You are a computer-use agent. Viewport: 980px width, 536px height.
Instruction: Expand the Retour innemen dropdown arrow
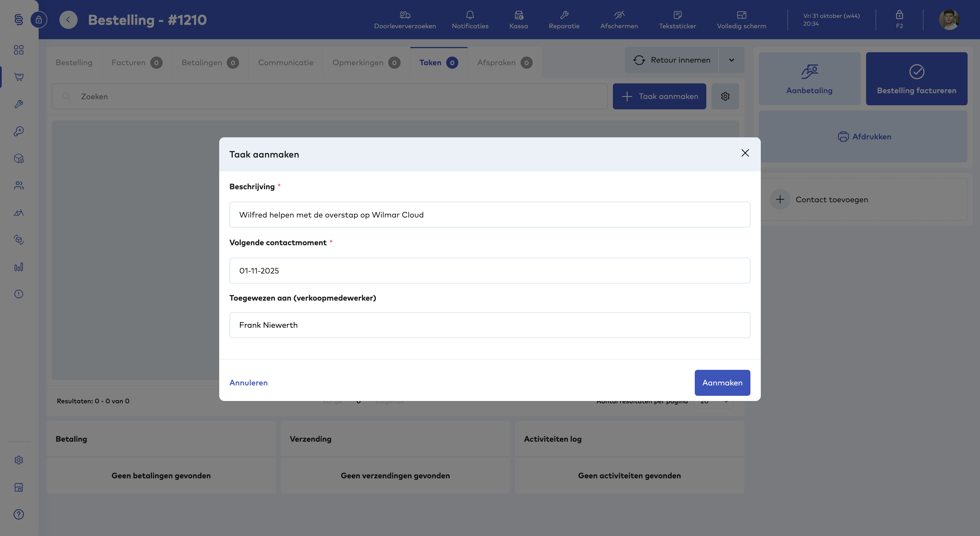731,60
